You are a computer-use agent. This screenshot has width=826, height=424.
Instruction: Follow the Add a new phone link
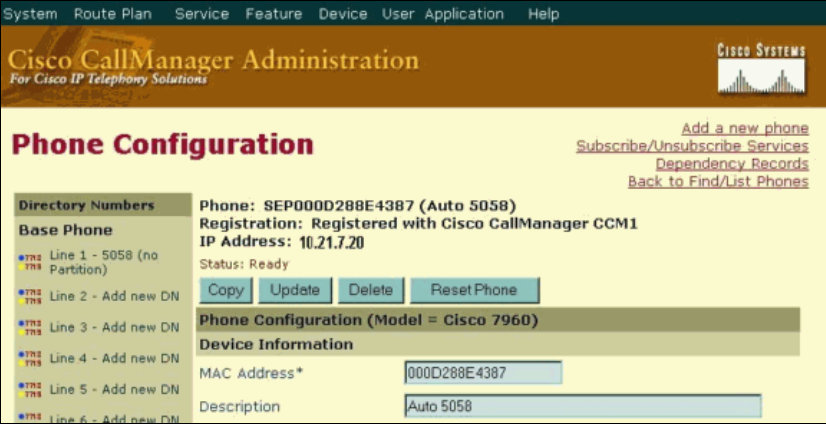(745, 128)
